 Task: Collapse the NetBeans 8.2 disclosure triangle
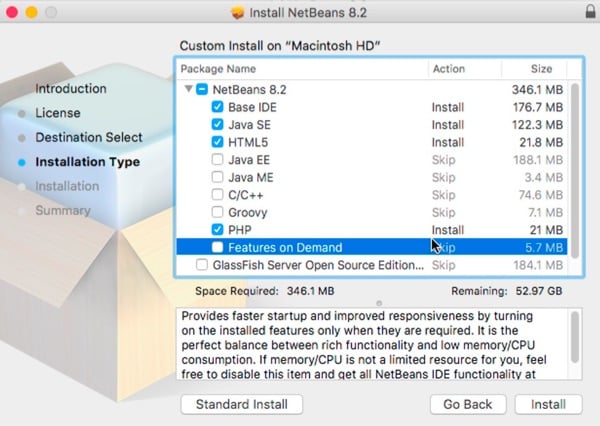point(188,89)
